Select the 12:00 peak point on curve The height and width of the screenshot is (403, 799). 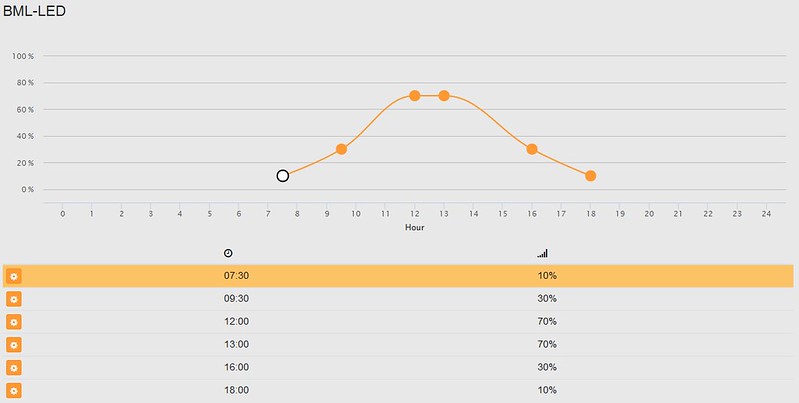pyautogui.click(x=415, y=96)
